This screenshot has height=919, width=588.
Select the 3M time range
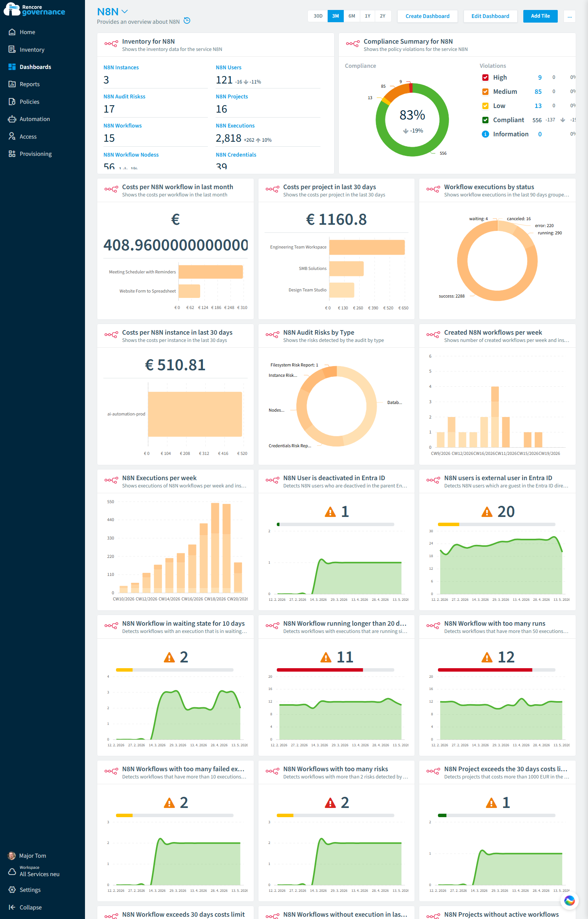click(335, 16)
